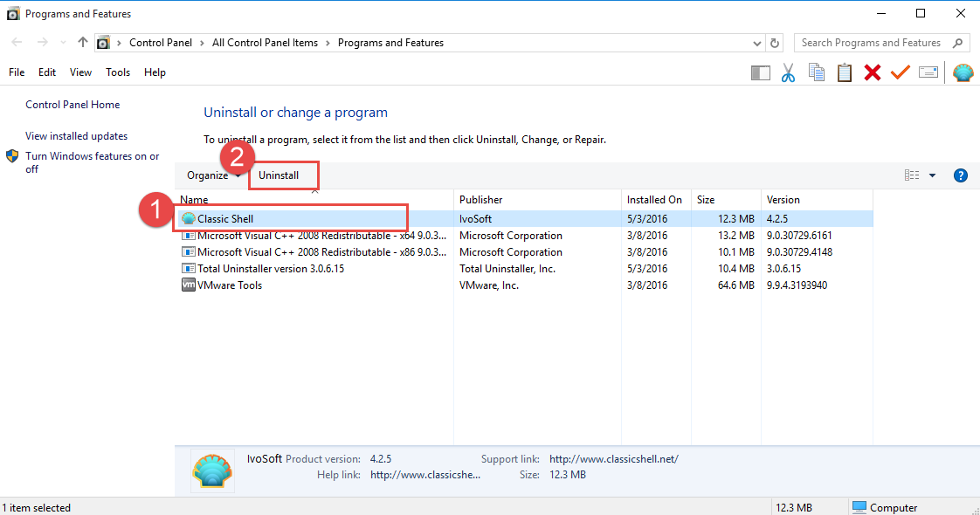Open the View menu

click(x=80, y=72)
